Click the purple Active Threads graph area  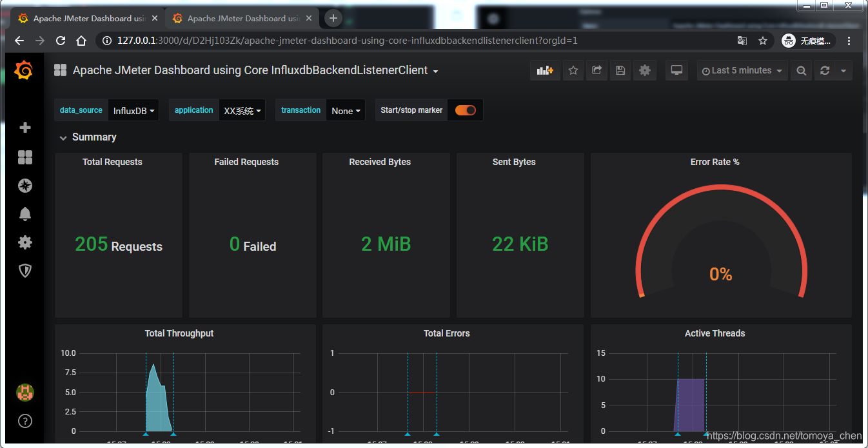click(689, 405)
